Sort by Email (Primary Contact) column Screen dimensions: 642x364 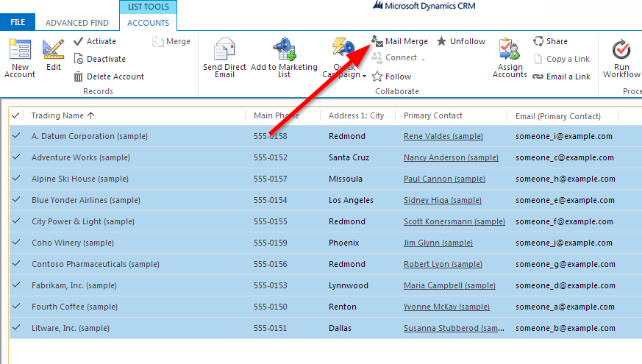pyautogui.click(x=557, y=116)
